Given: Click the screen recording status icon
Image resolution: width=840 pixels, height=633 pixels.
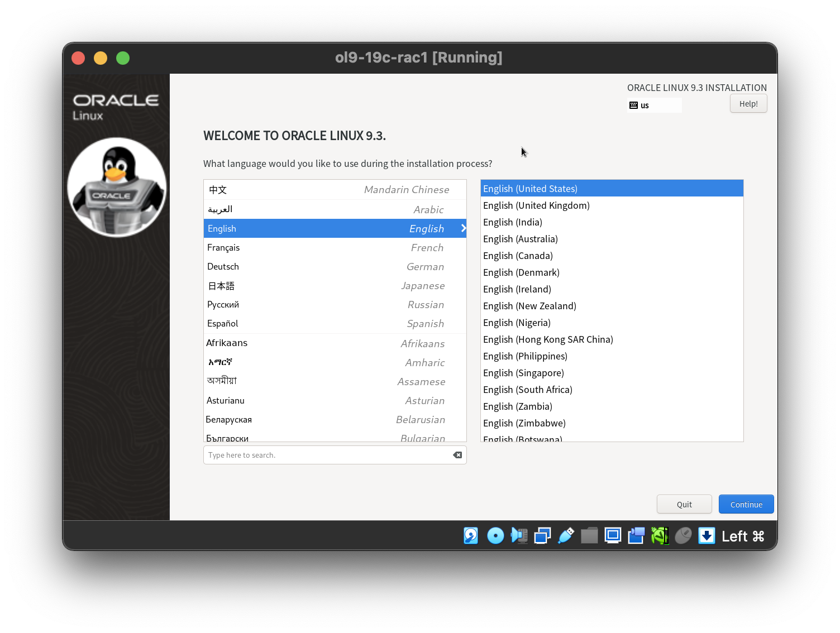Looking at the screenshot, I should (x=636, y=536).
